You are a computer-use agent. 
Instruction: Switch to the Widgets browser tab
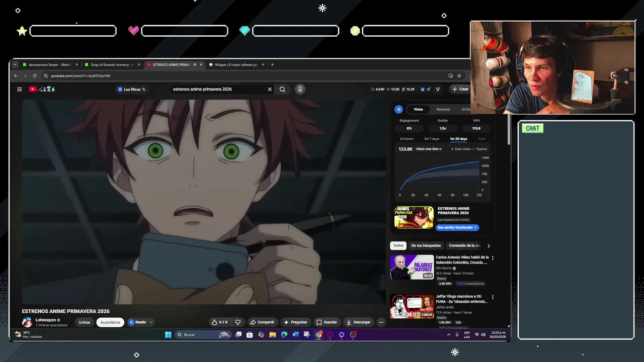[236, 64]
